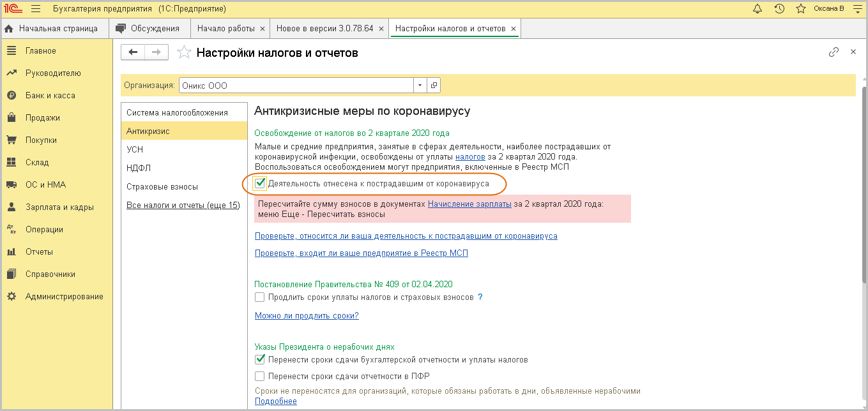
Task: Open service settings menu icon at top right
Action: (x=857, y=9)
